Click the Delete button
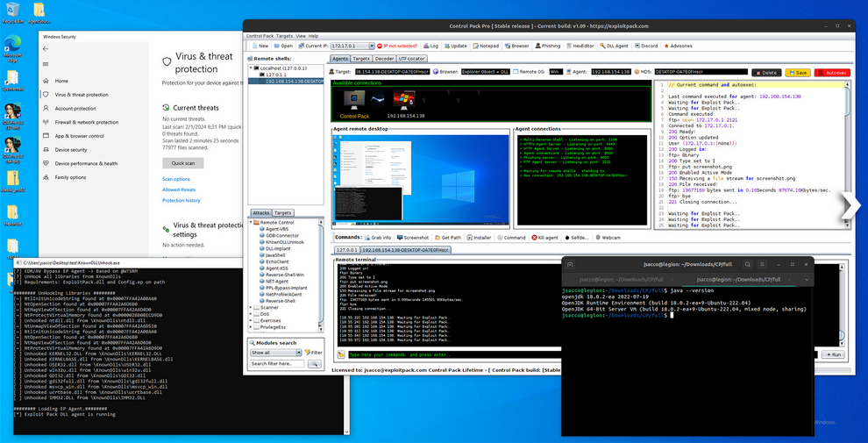The width and height of the screenshot is (868, 443). (766, 73)
